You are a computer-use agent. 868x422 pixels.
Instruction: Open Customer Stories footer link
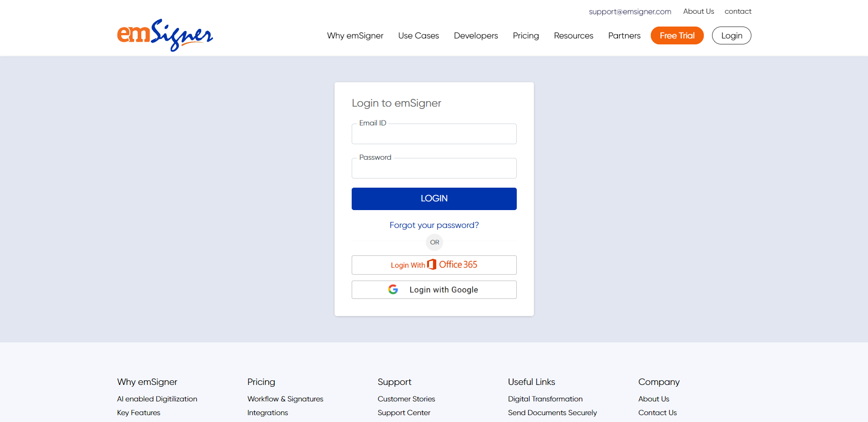406,399
